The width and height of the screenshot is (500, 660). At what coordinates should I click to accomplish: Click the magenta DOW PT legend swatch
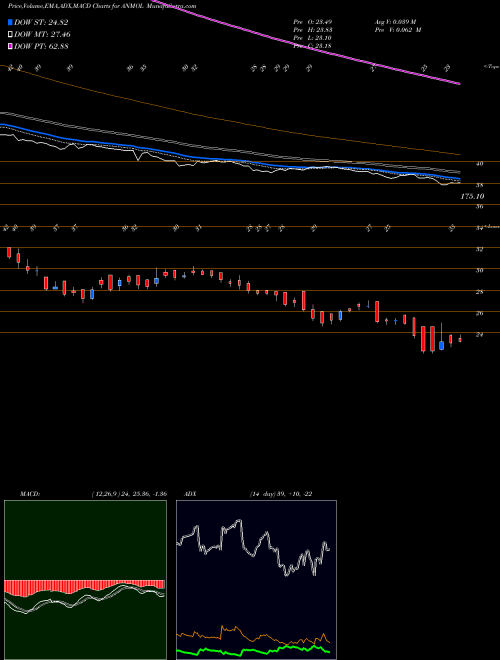[x=10, y=46]
